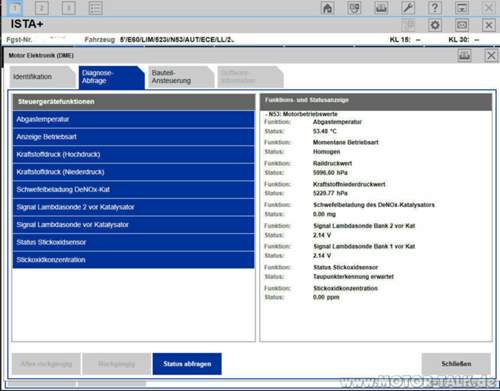Switch to the Bauteil-Ansteuerung tab
500x391 pixels.
(181, 77)
